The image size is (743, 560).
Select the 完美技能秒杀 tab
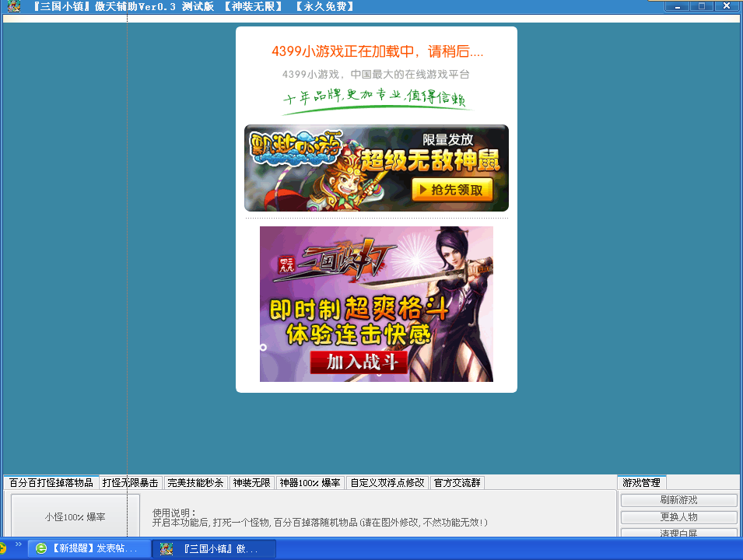pyautogui.click(x=195, y=483)
